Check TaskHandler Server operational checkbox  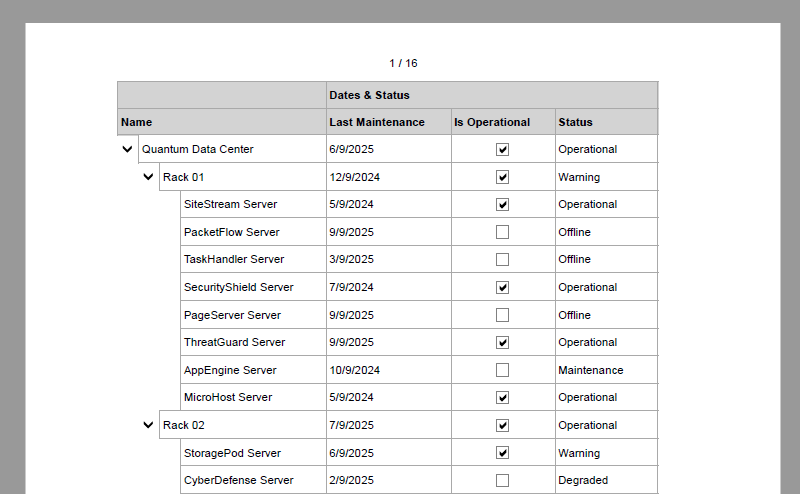pyautogui.click(x=503, y=260)
